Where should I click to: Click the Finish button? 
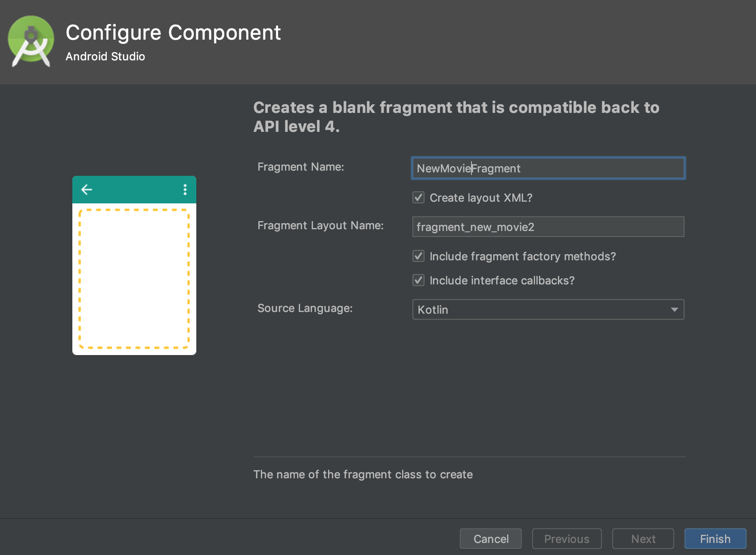(715, 539)
